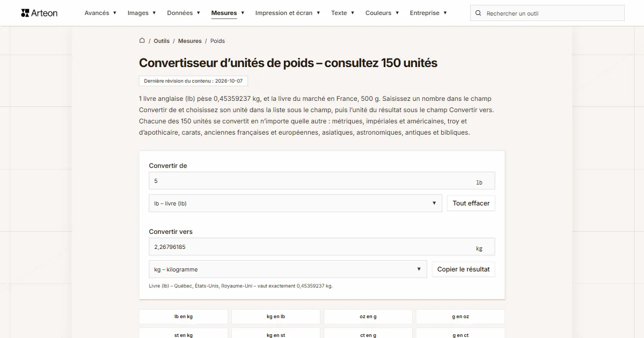Focus the Rechercher un outil search field
This screenshot has height=338, width=644.
tap(547, 13)
